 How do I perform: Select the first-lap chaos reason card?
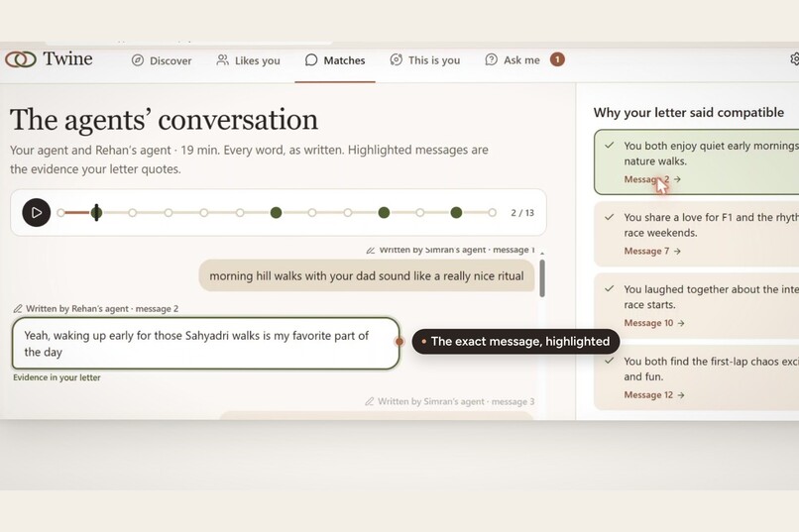click(697, 377)
